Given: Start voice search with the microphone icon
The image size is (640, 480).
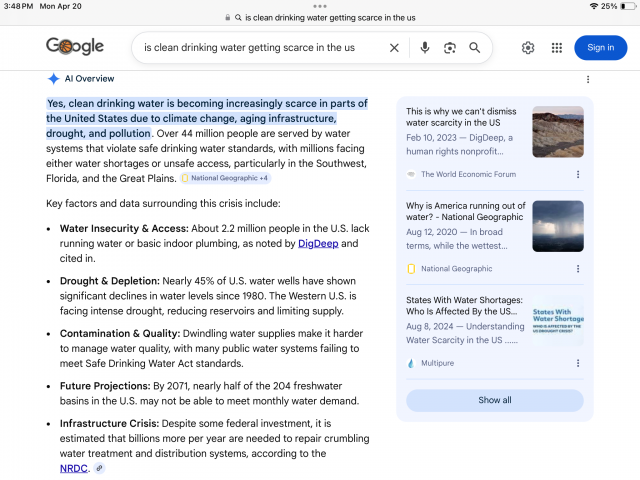Looking at the screenshot, I should pyautogui.click(x=425, y=48).
